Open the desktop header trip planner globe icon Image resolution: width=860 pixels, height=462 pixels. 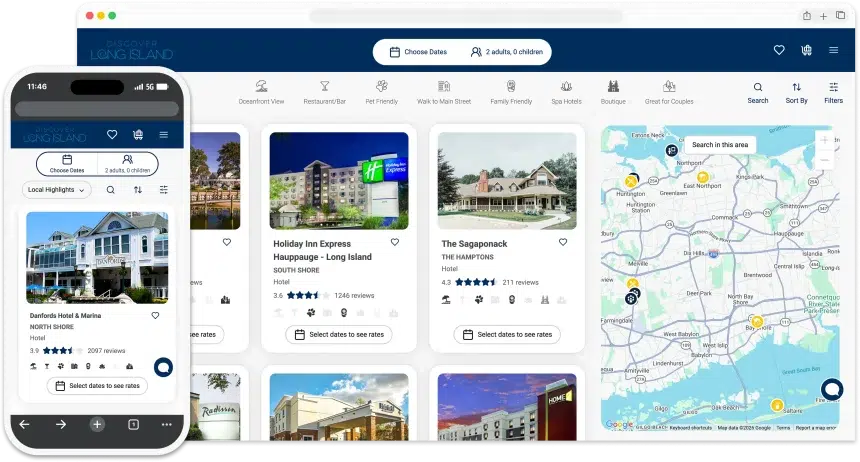pos(807,50)
